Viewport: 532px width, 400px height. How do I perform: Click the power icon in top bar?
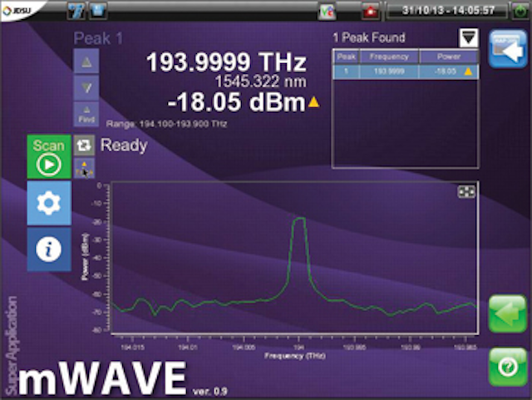[x=520, y=11]
